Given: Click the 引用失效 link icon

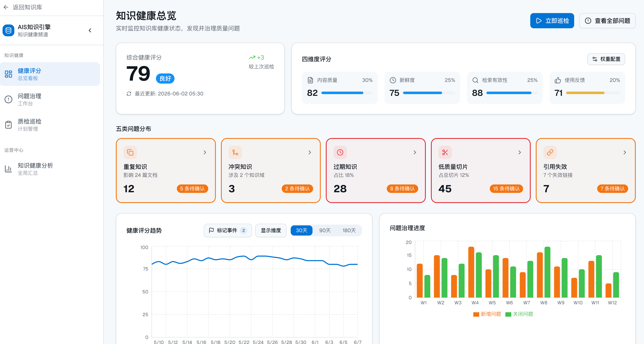Looking at the screenshot, I should [x=550, y=153].
